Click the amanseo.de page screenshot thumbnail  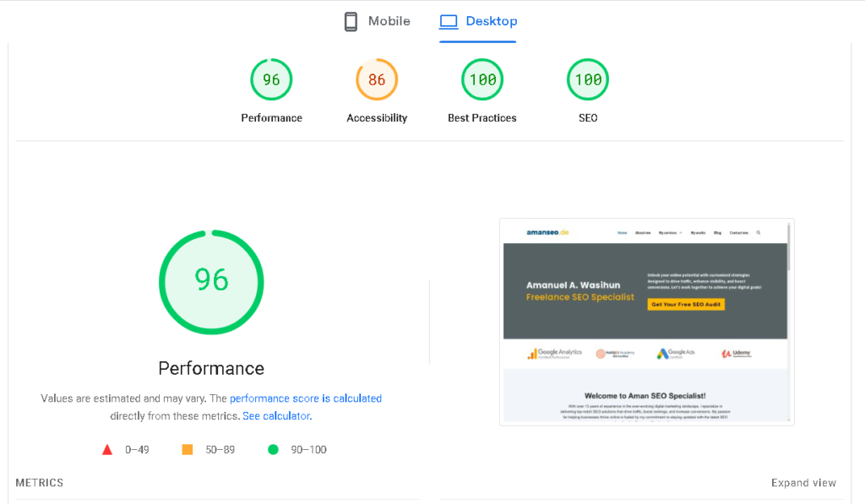pos(646,322)
